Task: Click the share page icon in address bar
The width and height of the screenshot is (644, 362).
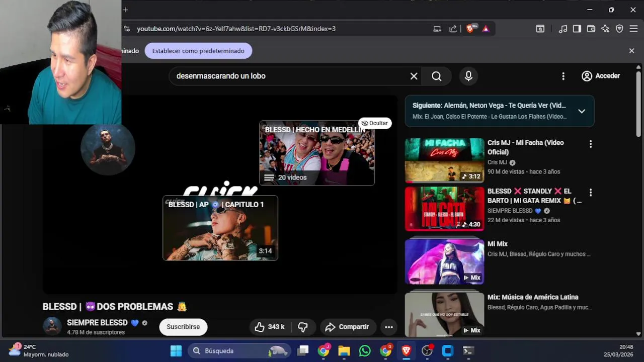Action: [453, 29]
